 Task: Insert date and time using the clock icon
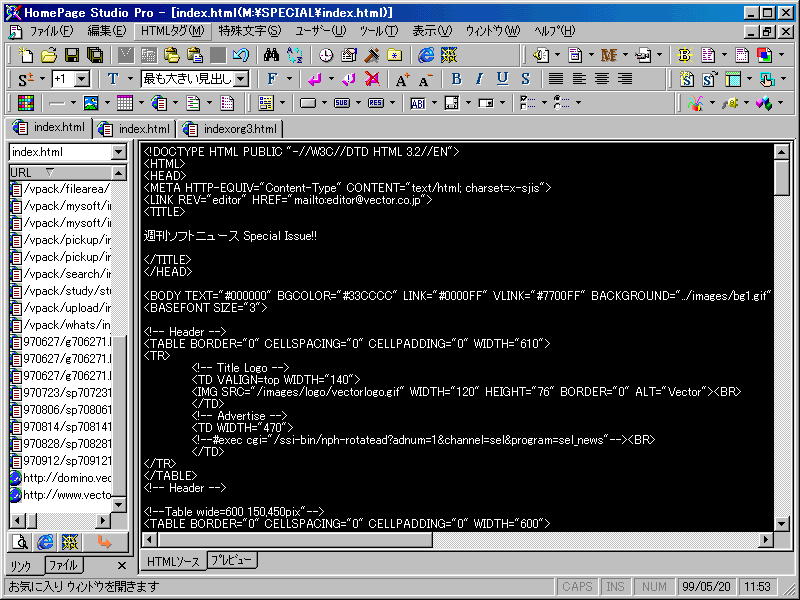[326, 55]
